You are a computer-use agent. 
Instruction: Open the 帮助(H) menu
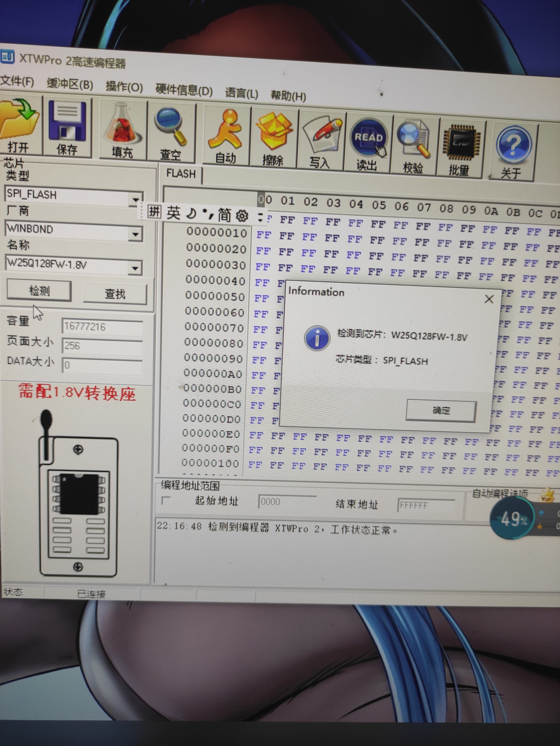pyautogui.click(x=288, y=96)
